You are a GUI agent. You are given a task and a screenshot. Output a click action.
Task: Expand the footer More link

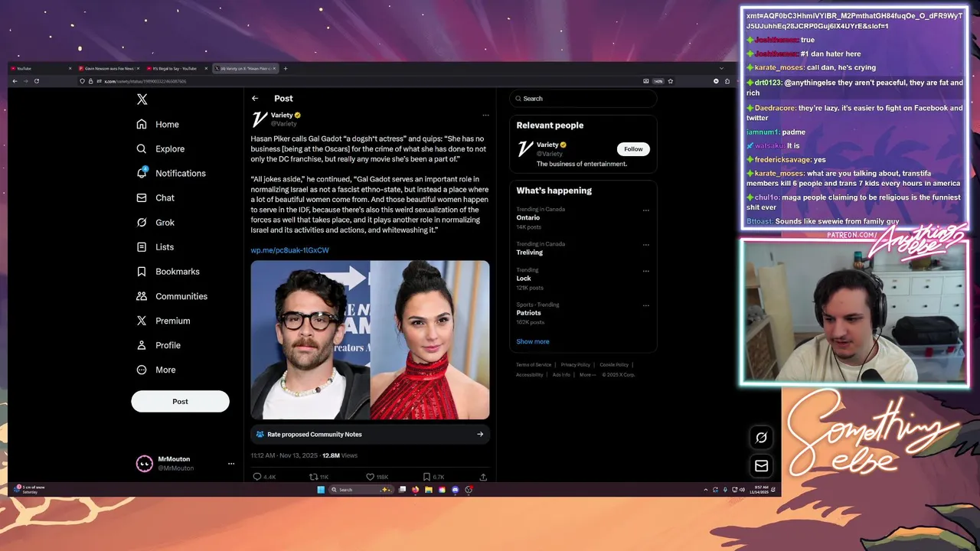tap(587, 375)
